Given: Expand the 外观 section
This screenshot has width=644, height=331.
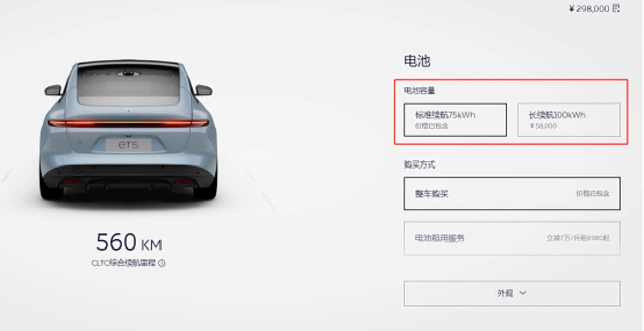Looking at the screenshot, I should tap(512, 293).
